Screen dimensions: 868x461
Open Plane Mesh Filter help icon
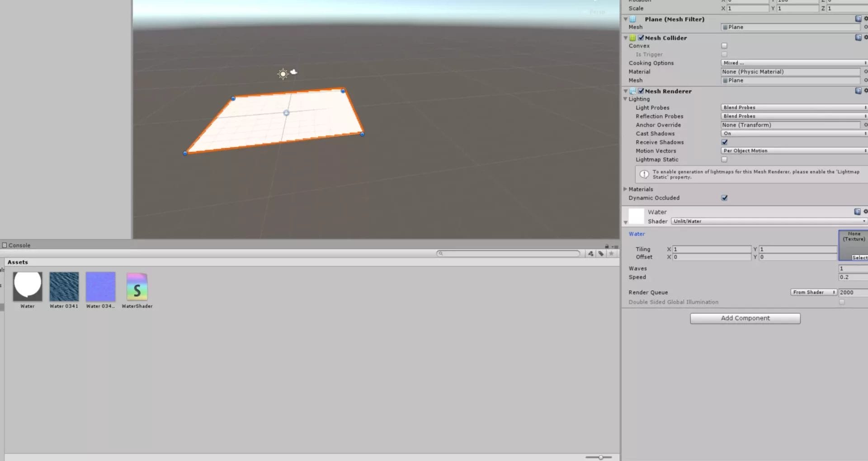(x=858, y=19)
